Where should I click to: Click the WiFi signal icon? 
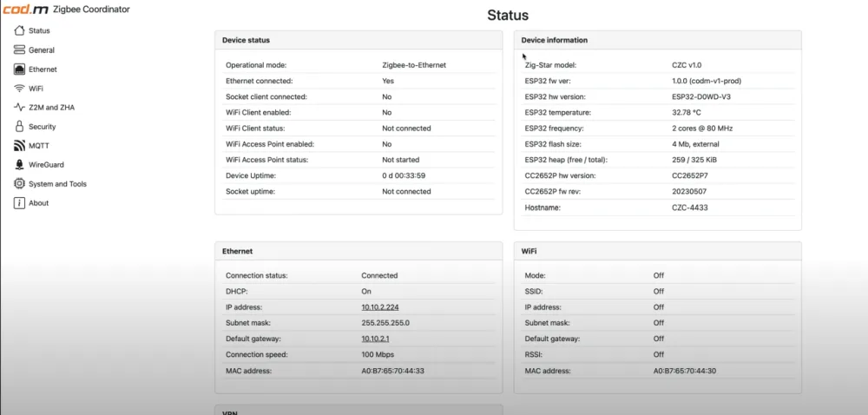pyautogui.click(x=19, y=89)
